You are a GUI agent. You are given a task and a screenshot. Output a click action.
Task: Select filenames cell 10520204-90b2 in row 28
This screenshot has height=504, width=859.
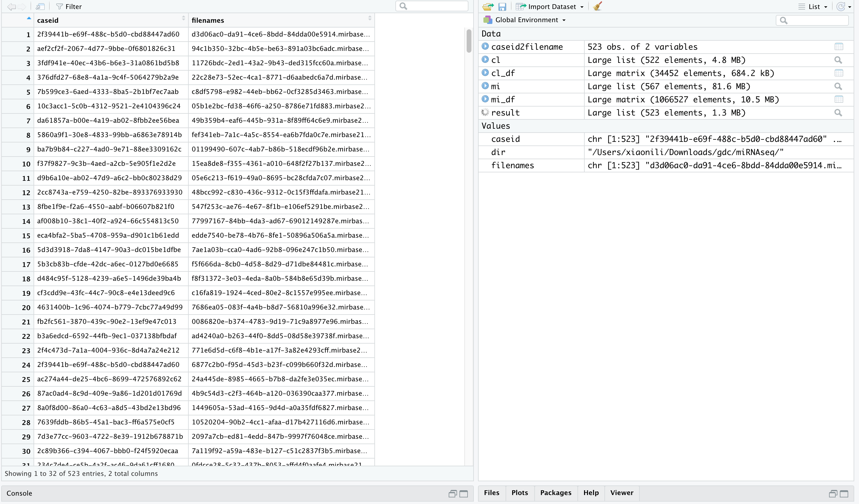click(281, 422)
